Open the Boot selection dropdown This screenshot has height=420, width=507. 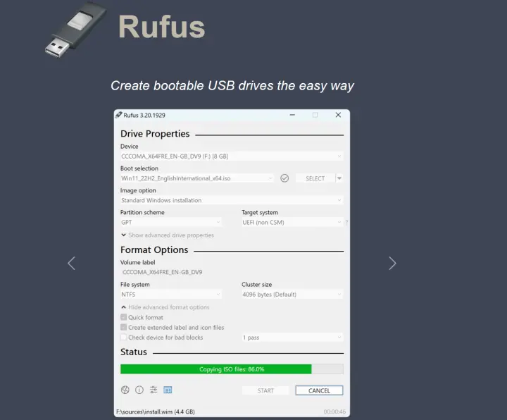[197, 178]
